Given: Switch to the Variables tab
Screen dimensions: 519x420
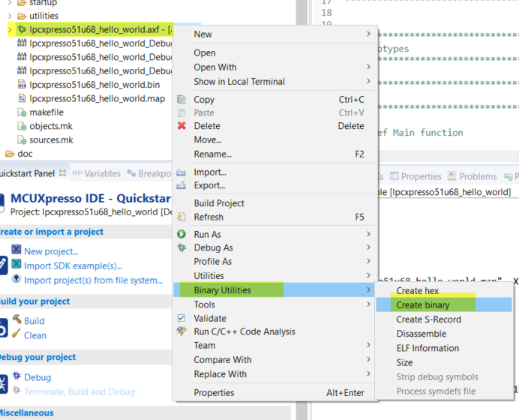Looking at the screenshot, I should pyautogui.click(x=102, y=173).
